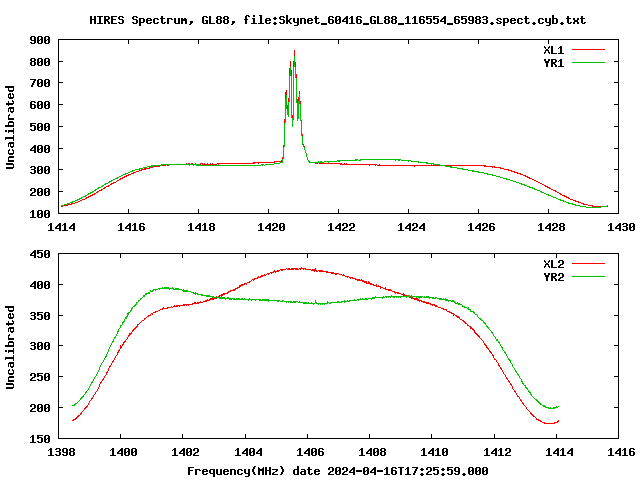The image size is (640, 480).
Task: Select the YR1 legend label
Action: click(553, 63)
